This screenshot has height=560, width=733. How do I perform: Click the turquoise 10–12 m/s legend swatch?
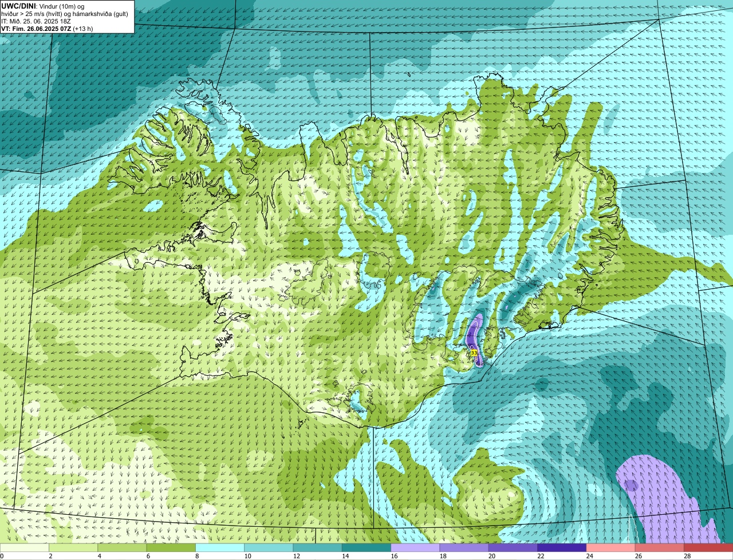(269, 547)
